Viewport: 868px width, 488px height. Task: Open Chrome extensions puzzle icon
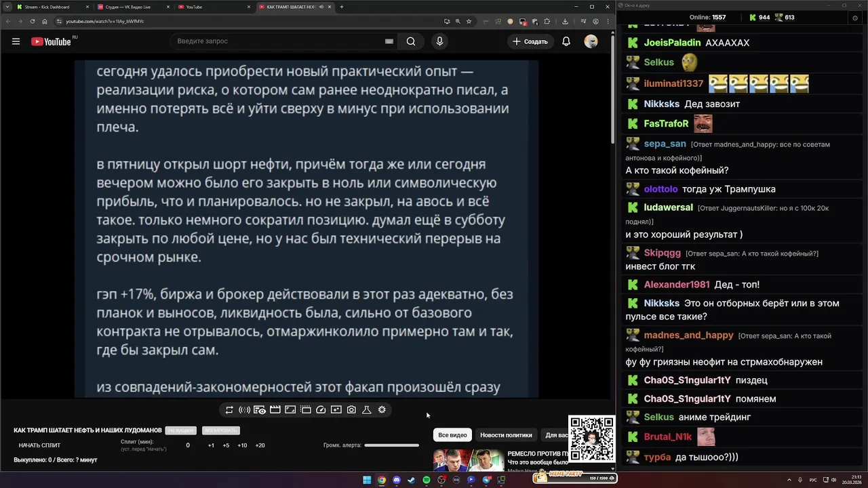(x=547, y=21)
